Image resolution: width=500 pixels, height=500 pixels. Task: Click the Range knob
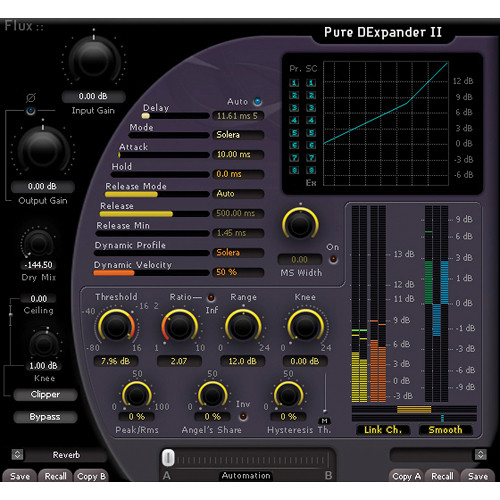click(x=243, y=327)
